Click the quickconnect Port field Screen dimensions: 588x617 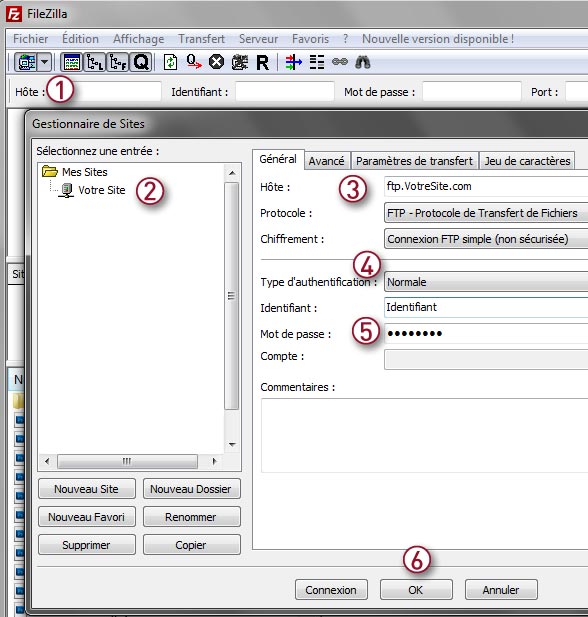click(x=577, y=92)
